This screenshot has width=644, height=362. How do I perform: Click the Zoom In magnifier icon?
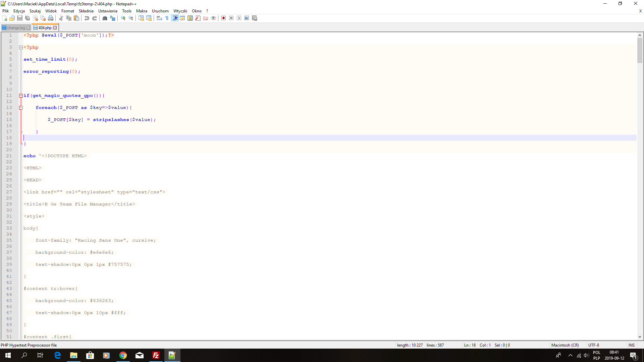123,18
